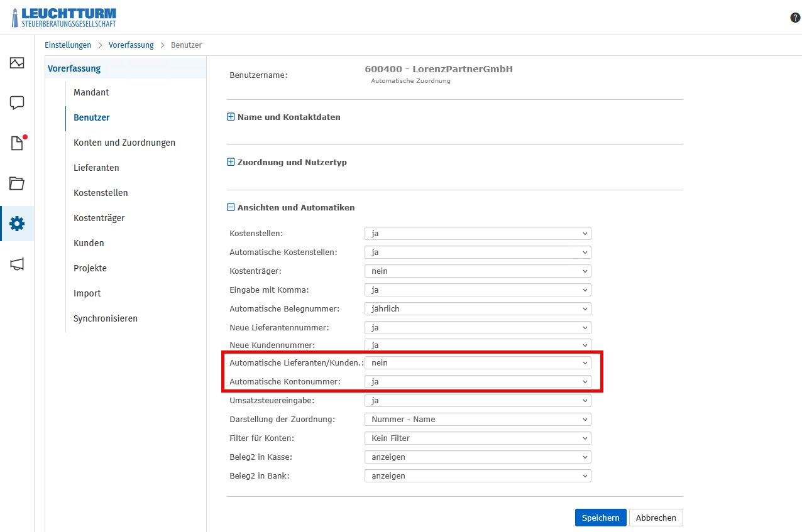Open the documents icon with red notification

(x=17, y=143)
